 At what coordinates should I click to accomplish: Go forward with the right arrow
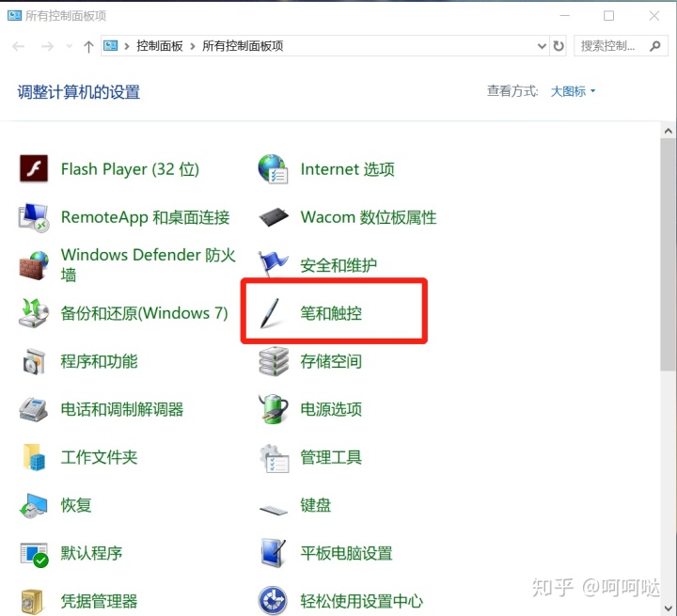[x=47, y=46]
